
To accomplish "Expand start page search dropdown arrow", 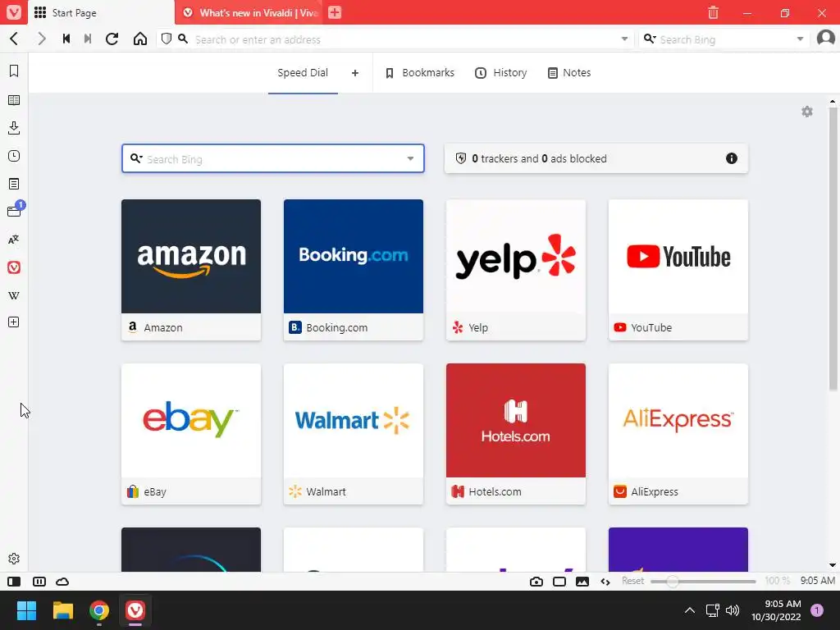I will coord(410,158).
